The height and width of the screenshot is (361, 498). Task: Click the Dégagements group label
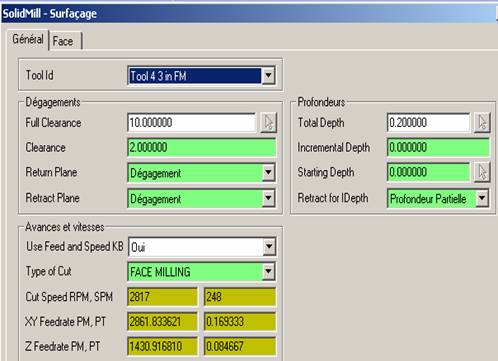pos(53,102)
